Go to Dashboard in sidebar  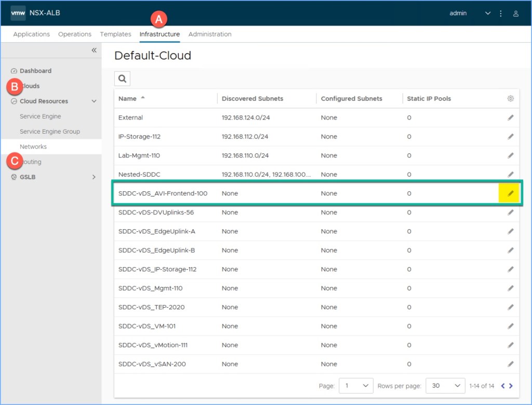(x=35, y=71)
